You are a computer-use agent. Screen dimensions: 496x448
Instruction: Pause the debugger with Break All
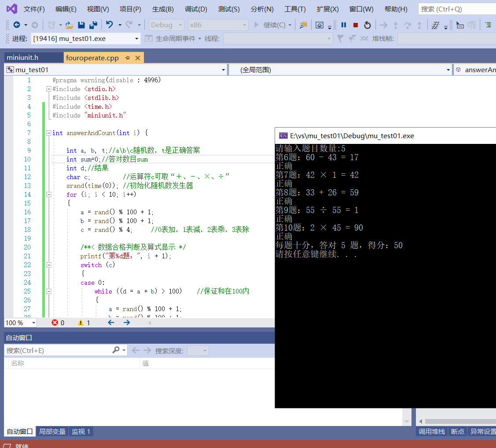[x=344, y=25]
